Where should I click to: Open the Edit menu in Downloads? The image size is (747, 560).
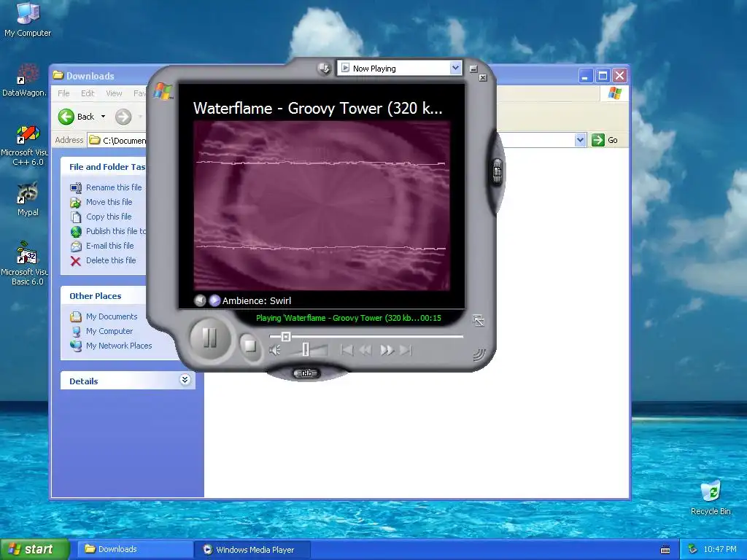coord(88,93)
